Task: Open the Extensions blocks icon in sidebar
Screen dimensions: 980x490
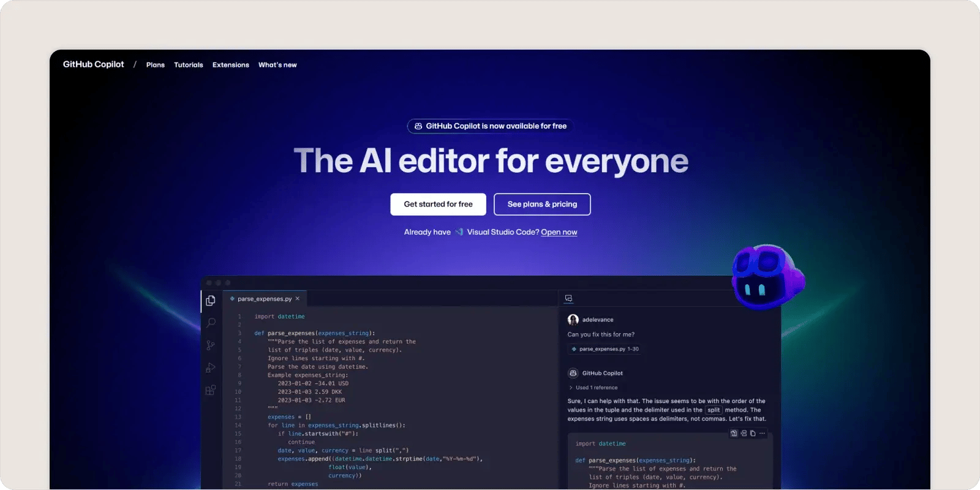Action: pyautogui.click(x=211, y=390)
